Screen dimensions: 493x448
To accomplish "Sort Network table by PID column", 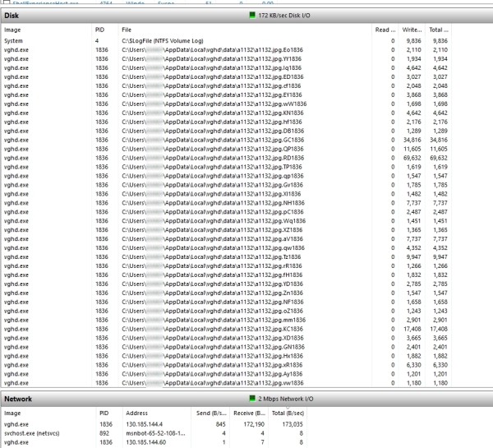I will tap(104, 413).
